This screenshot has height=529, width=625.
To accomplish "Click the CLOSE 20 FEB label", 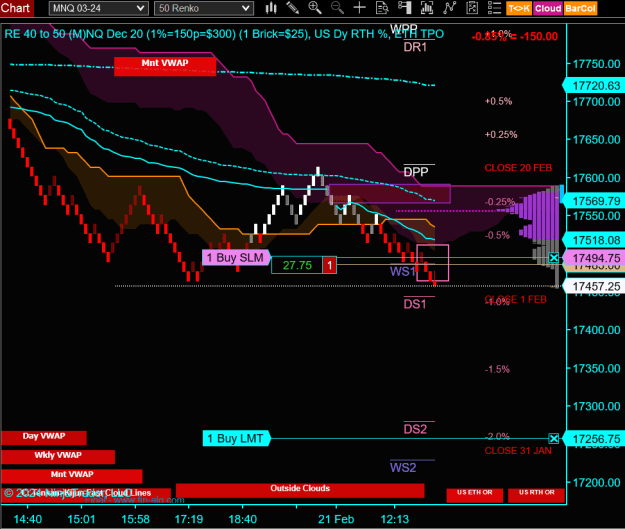I will 518,168.
